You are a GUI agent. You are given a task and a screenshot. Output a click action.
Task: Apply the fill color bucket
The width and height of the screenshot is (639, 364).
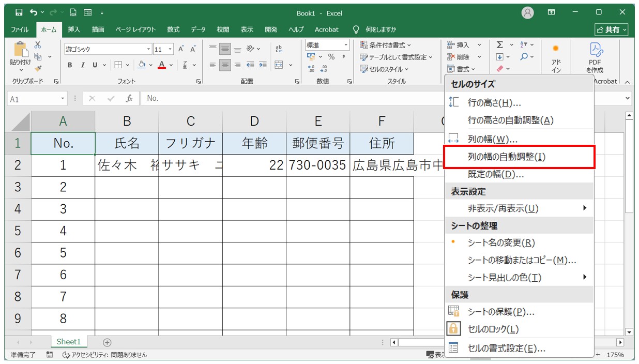click(142, 65)
